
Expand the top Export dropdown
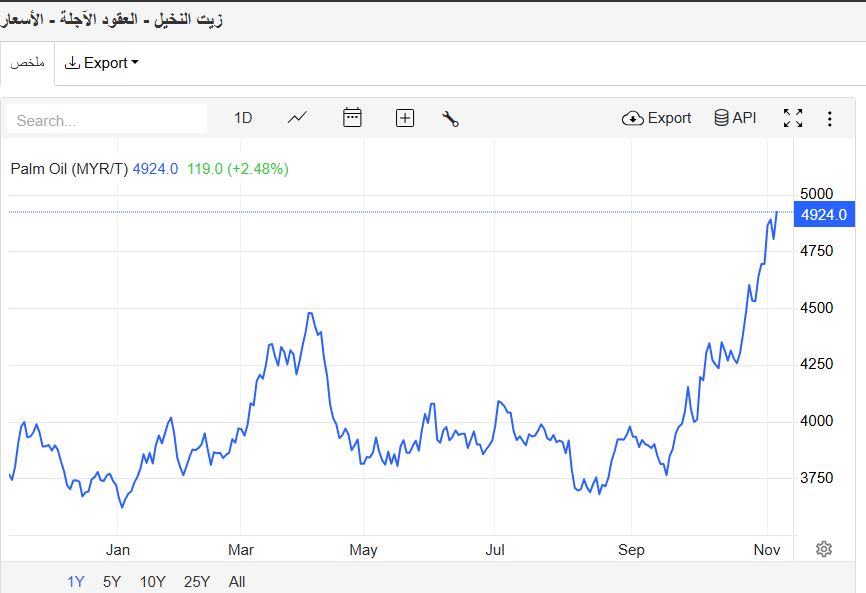coord(101,63)
